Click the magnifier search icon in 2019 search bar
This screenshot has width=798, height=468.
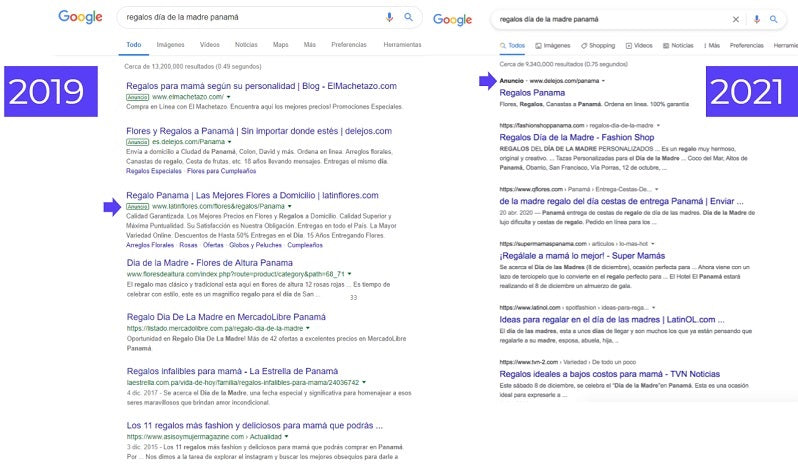tap(409, 17)
